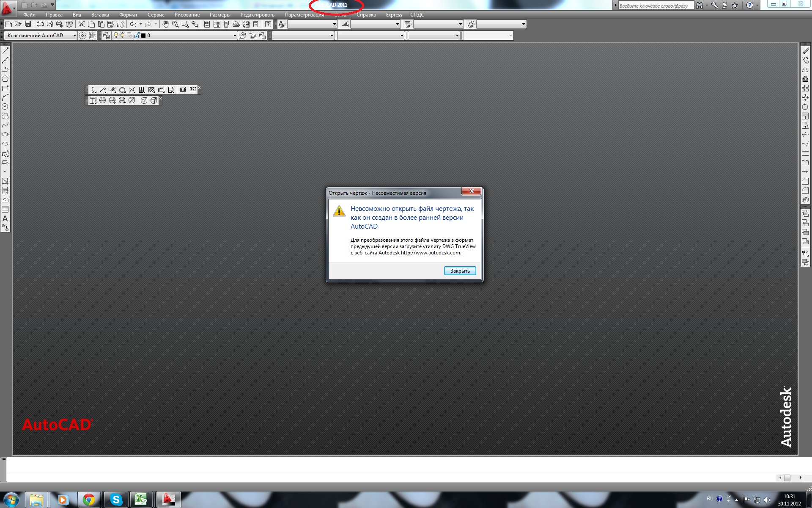
Task: Expand the Quick Access toolbar customize arrow
Action: click(x=52, y=5)
